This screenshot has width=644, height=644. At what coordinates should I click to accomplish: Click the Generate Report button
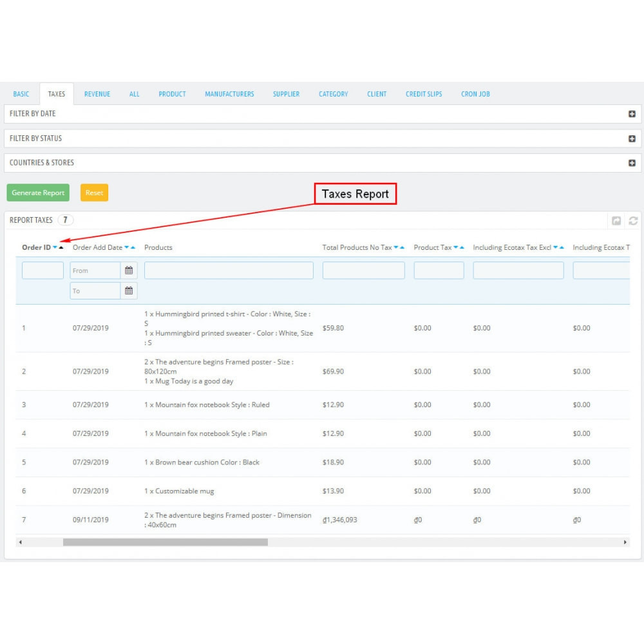[38, 193]
